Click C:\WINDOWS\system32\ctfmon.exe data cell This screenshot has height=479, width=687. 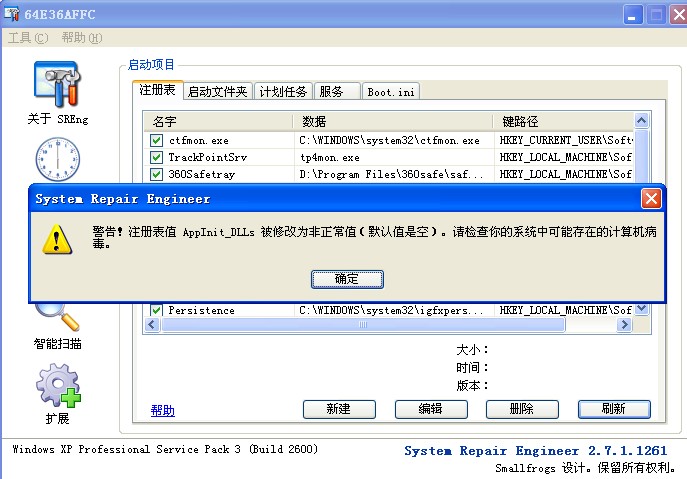click(x=389, y=141)
